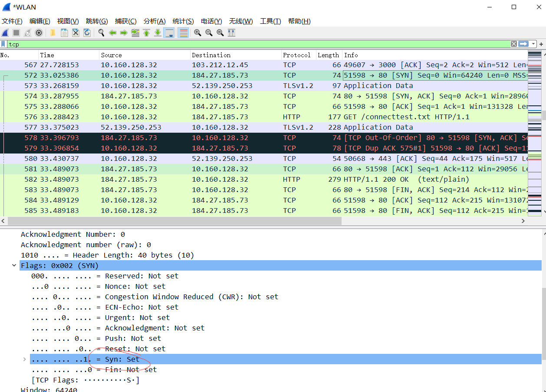
Task: Open the 无线(W) menu
Action: pyautogui.click(x=241, y=21)
